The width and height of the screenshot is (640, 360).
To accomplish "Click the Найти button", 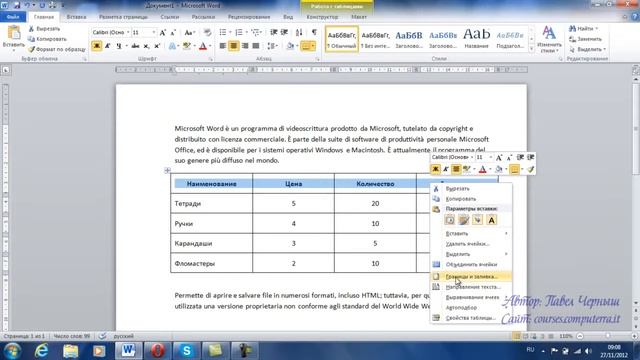I will (584, 29).
